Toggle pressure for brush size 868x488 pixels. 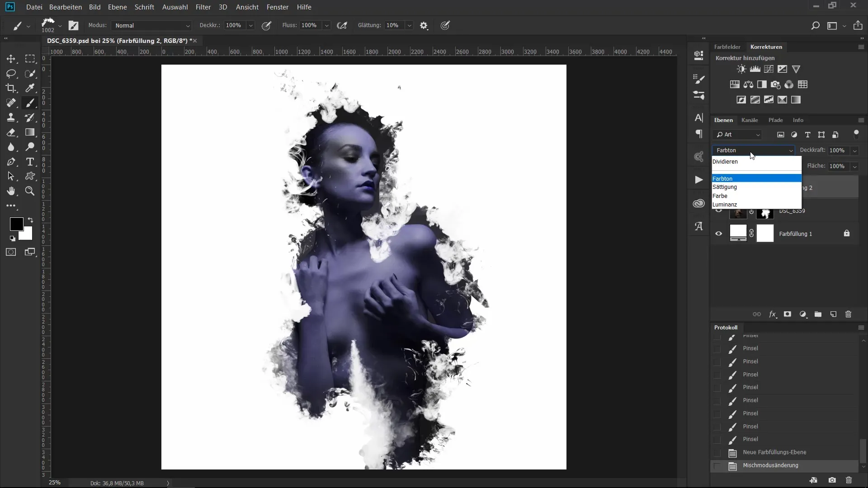[445, 26]
